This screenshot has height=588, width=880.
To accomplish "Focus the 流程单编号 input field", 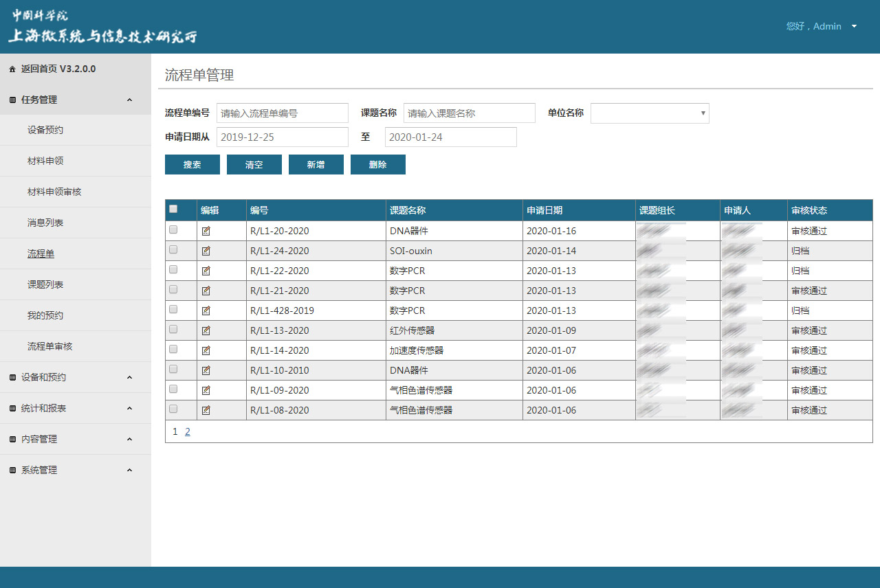I will pyautogui.click(x=283, y=113).
